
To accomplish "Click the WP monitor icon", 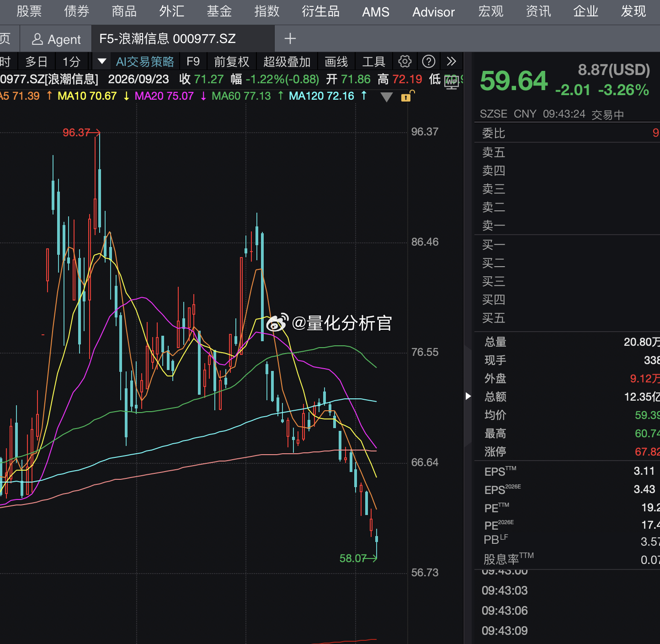I will [452, 82].
